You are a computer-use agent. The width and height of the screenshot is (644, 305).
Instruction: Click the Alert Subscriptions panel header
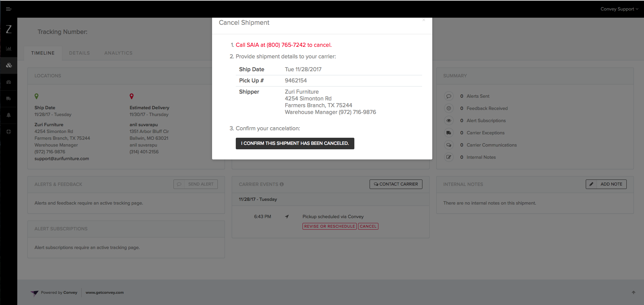(x=126, y=229)
